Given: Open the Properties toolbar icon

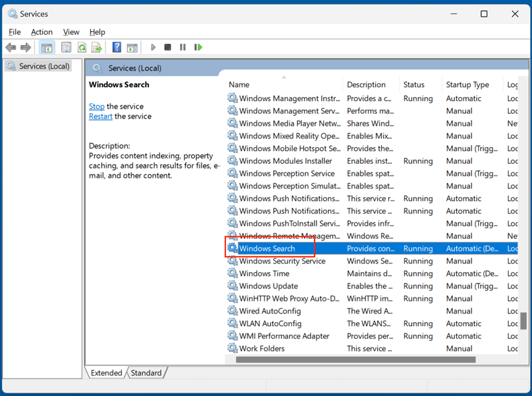Looking at the screenshot, I should point(66,47).
